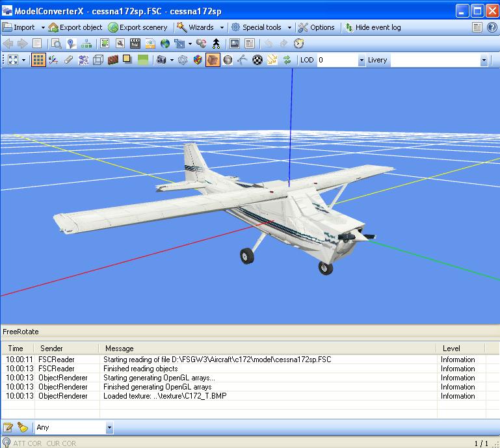500x448 pixels.
Task: Open the film clapperboard animation tool
Action: click(135, 44)
